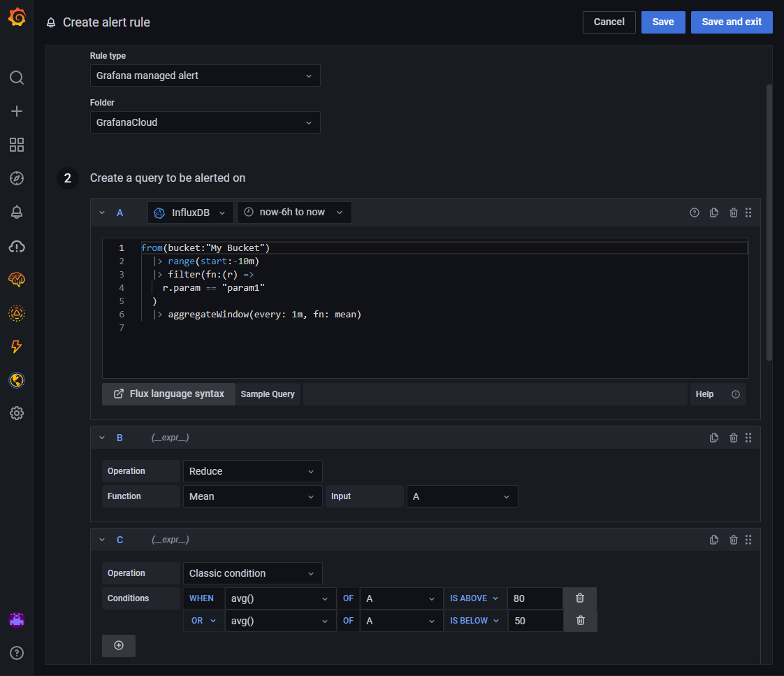784x676 pixels.
Task: Open the Classic condition operation dropdown
Action: tap(252, 573)
